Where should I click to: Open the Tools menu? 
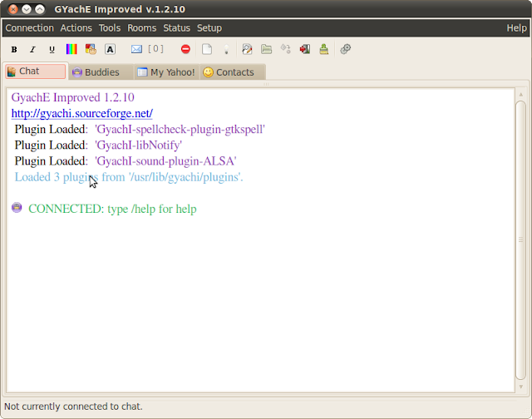click(x=110, y=27)
